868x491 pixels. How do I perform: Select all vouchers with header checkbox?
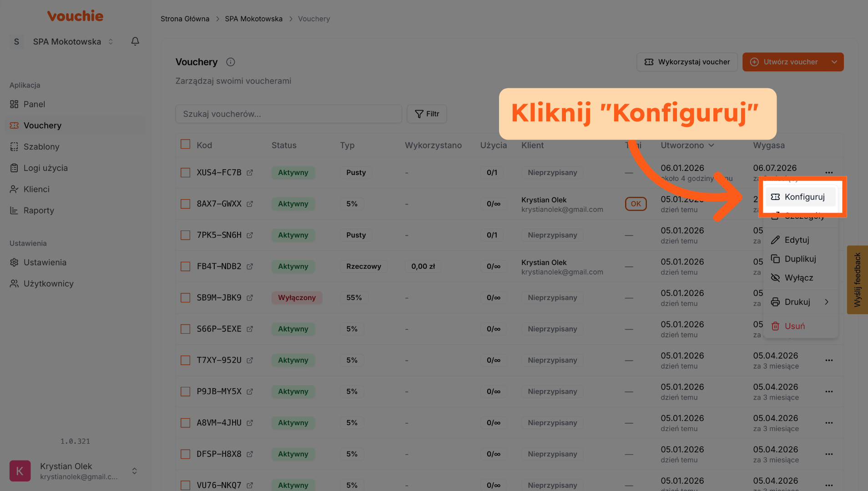click(185, 145)
